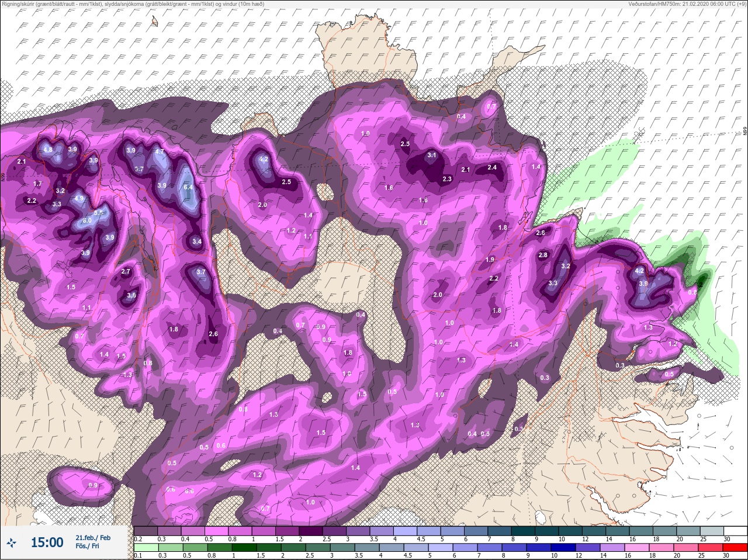Pick navy swatch between 10 and 12 lower row
Viewport: 748px width, 560px height.
point(563,548)
